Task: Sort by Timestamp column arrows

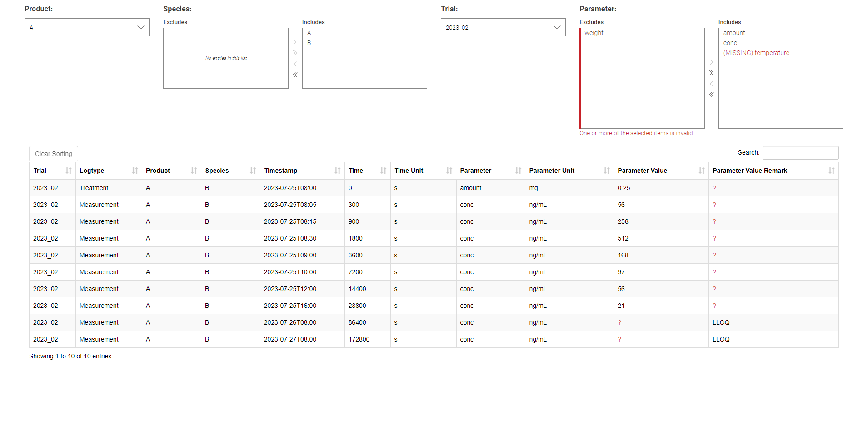Action: [x=337, y=171]
